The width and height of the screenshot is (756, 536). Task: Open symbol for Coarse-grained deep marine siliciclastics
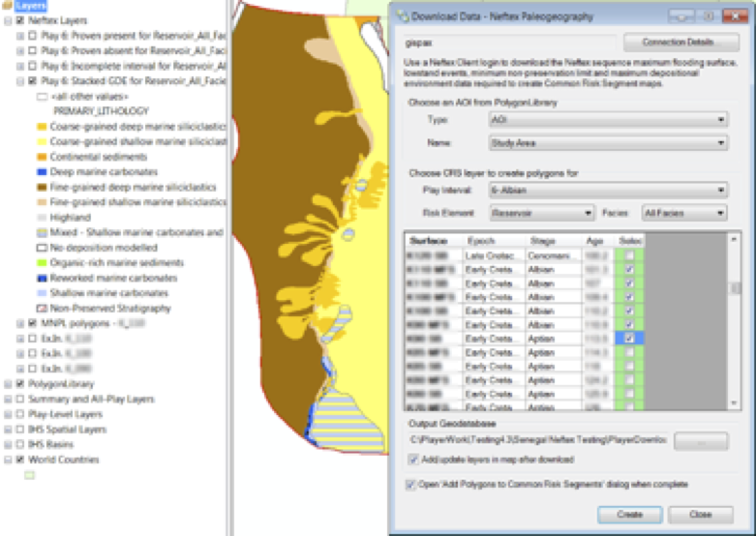(42, 127)
